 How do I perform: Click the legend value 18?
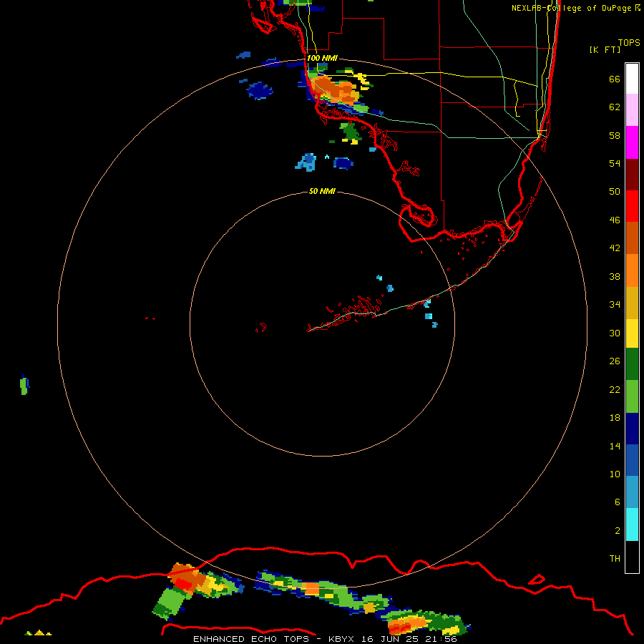[x=615, y=418]
